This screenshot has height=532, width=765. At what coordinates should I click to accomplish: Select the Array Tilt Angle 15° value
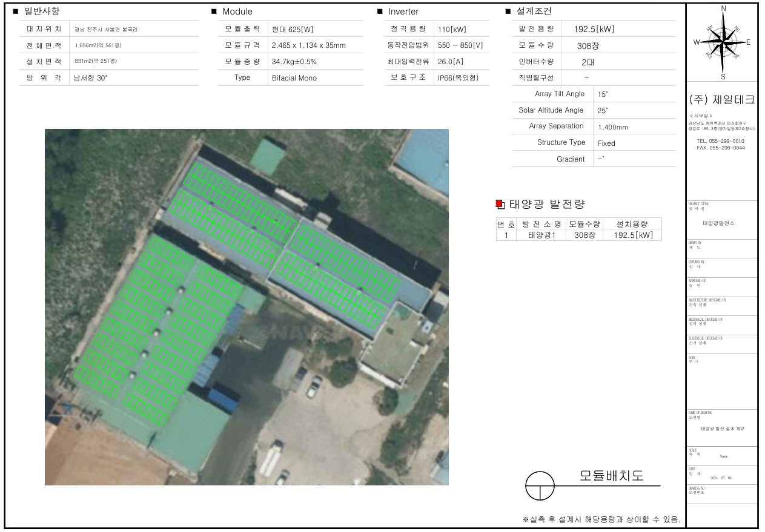pos(602,94)
